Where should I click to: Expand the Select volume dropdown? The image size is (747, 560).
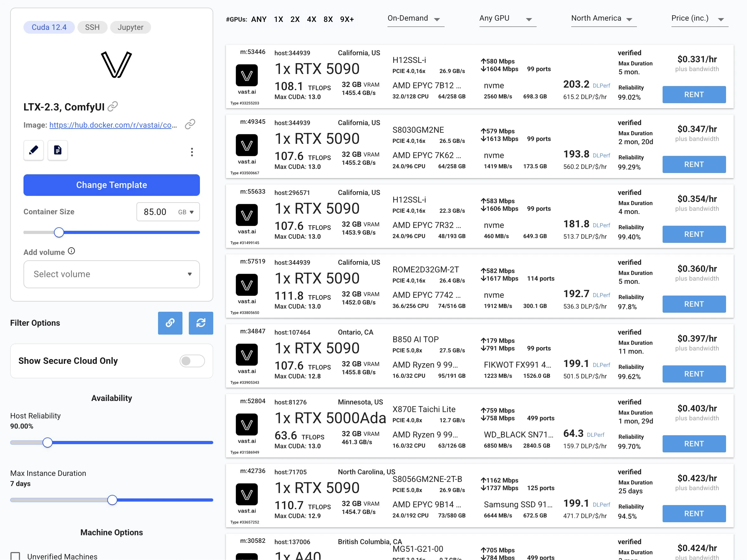click(111, 274)
